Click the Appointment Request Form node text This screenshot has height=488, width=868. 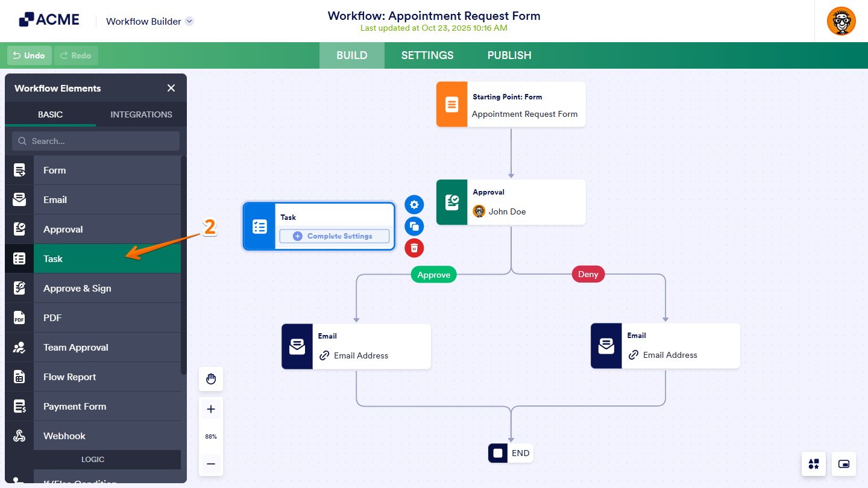pyautogui.click(x=524, y=114)
